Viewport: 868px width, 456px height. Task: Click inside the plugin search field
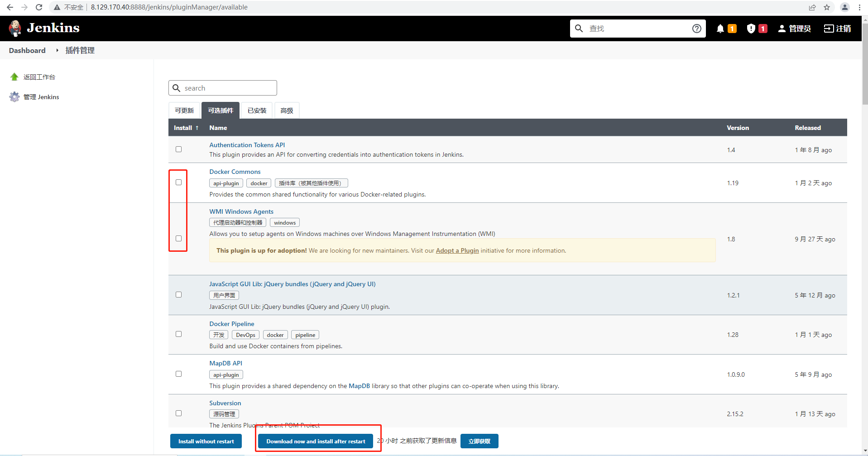tap(222, 88)
